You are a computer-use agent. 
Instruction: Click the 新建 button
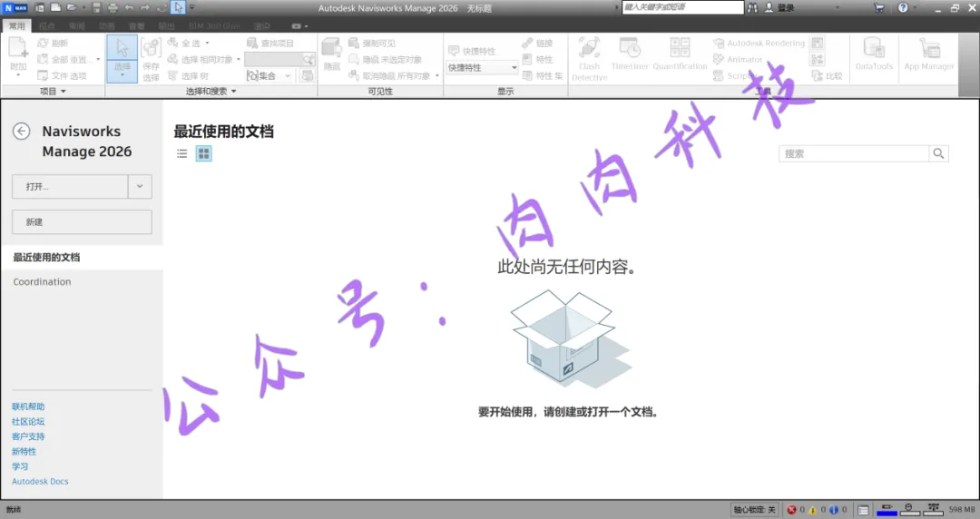82,222
